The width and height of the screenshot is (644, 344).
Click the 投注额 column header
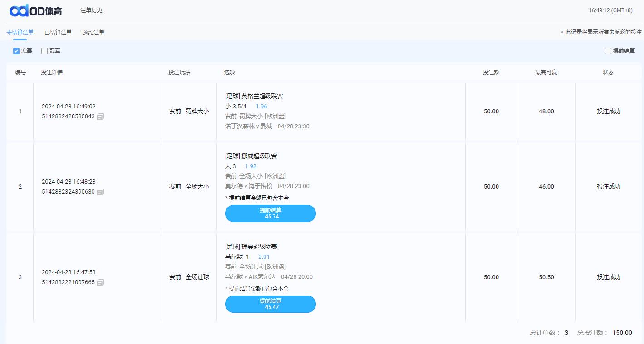click(491, 73)
